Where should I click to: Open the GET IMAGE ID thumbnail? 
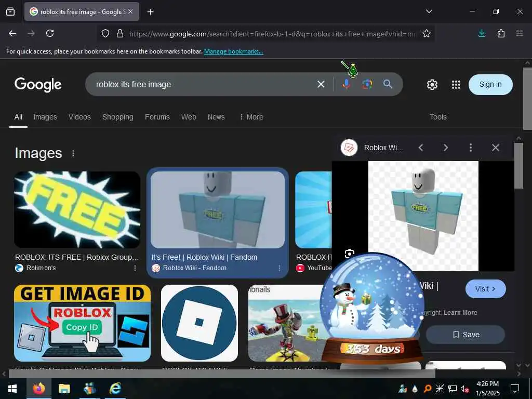[x=83, y=323]
